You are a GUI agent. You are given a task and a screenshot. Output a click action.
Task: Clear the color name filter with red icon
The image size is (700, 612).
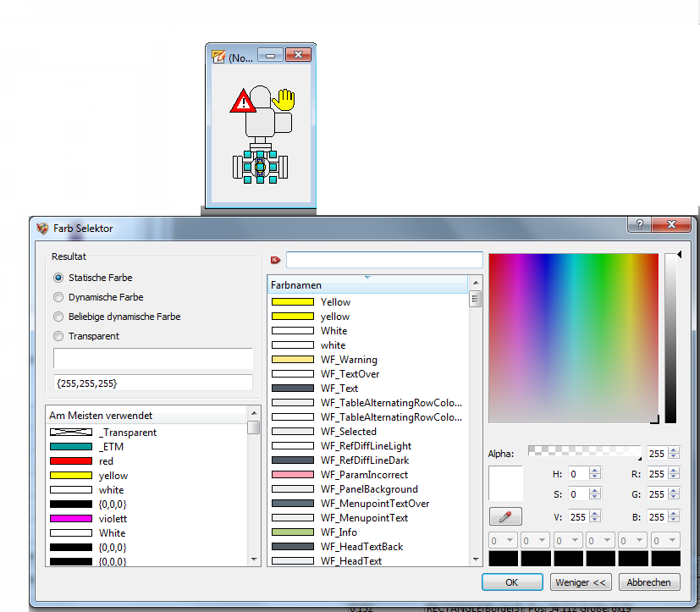point(275,260)
